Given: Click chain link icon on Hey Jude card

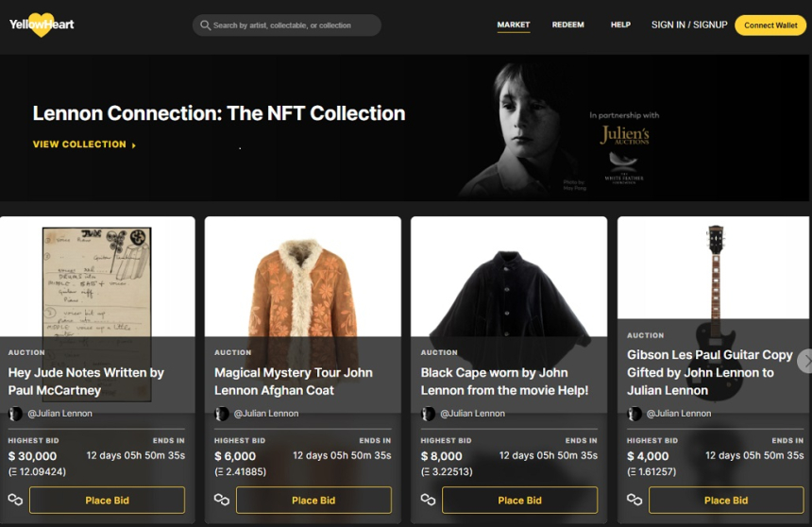Looking at the screenshot, I should [x=15, y=500].
